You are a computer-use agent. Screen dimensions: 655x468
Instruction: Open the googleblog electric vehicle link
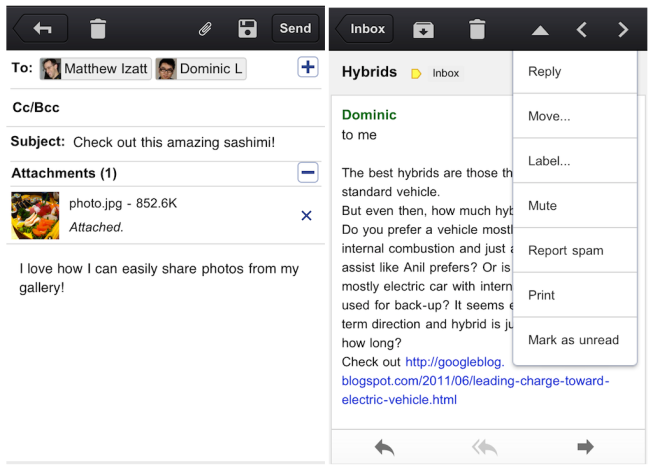point(475,381)
